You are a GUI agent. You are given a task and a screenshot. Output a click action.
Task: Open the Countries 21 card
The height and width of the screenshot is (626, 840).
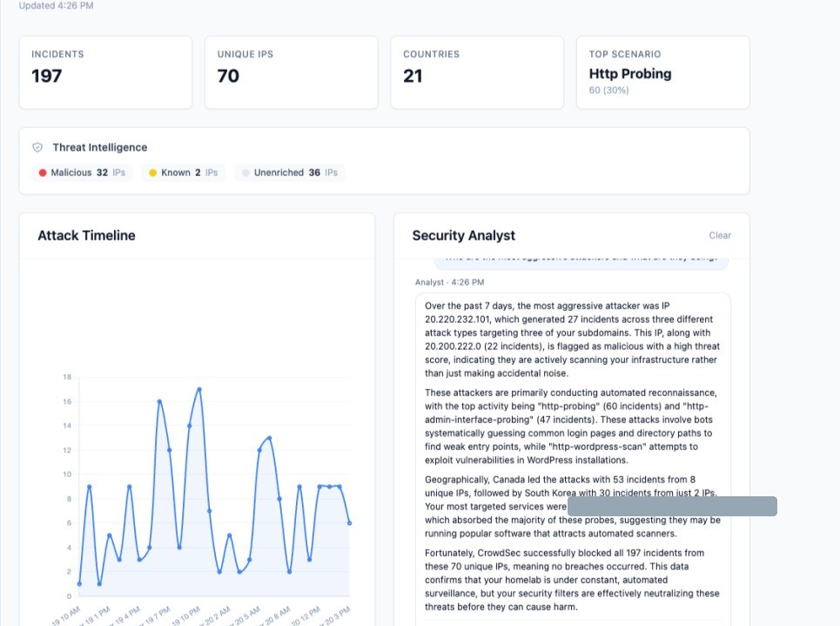click(x=477, y=72)
